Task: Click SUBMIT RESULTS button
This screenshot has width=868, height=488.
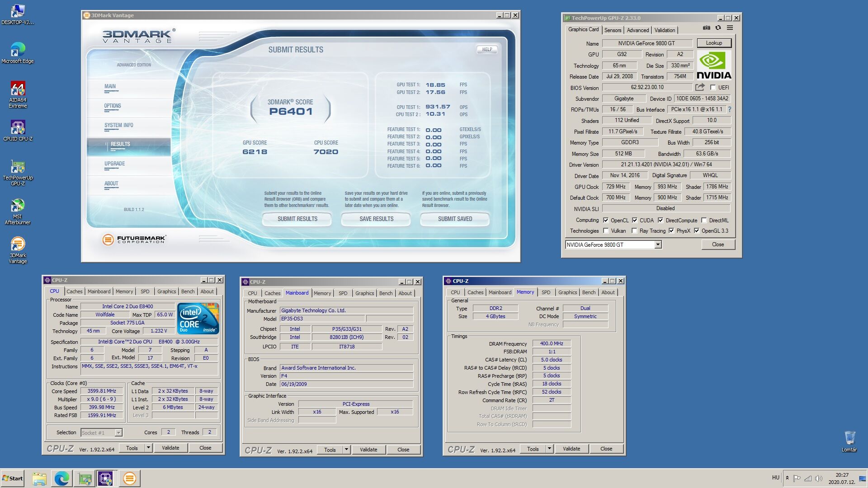Action: (x=297, y=219)
